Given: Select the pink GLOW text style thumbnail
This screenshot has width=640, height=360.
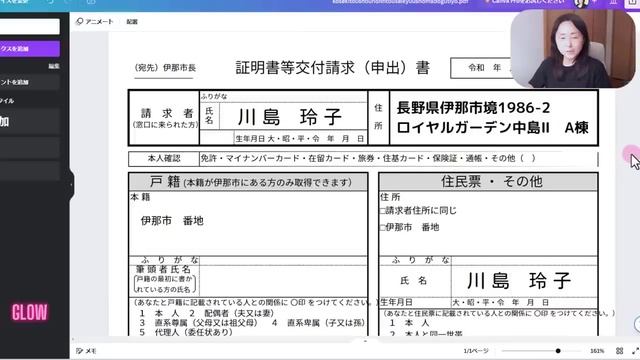Looking at the screenshot, I should click(x=29, y=313).
